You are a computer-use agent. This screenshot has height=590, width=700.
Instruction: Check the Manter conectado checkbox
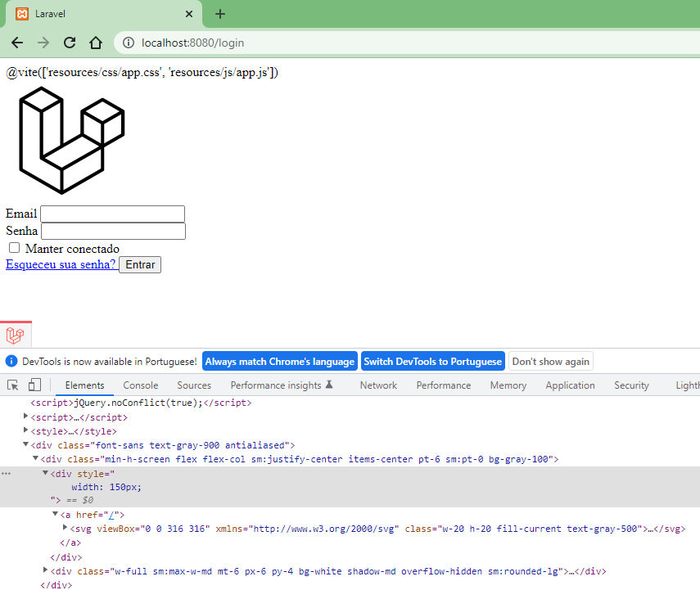(14, 248)
